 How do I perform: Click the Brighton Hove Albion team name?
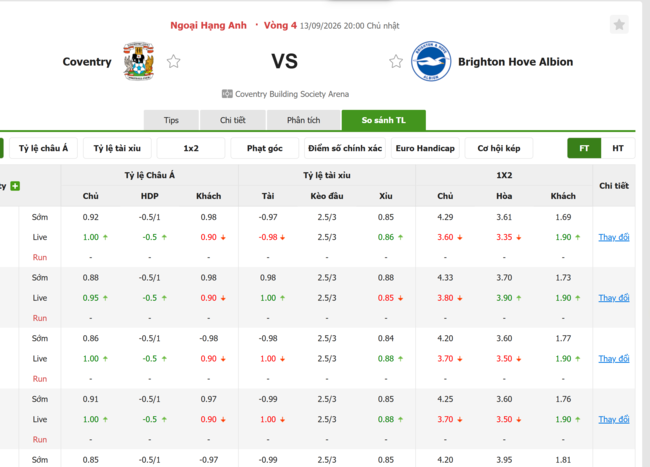click(x=516, y=62)
